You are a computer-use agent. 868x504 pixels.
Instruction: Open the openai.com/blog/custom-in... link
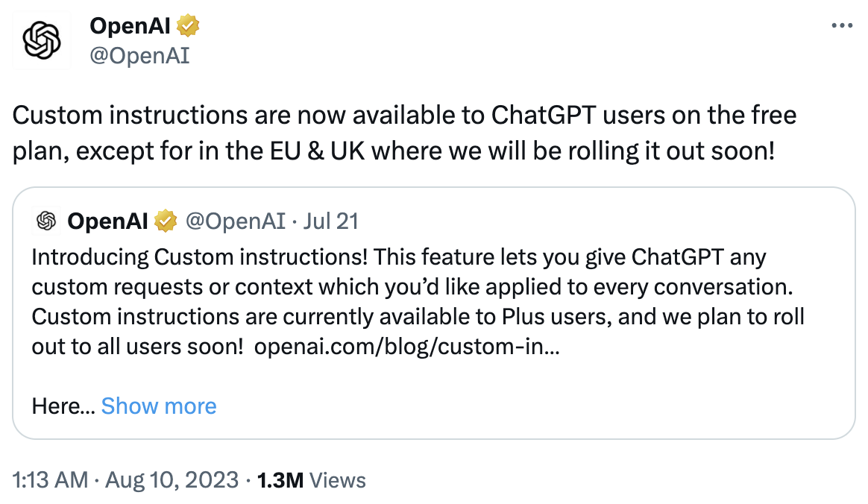[407, 347]
